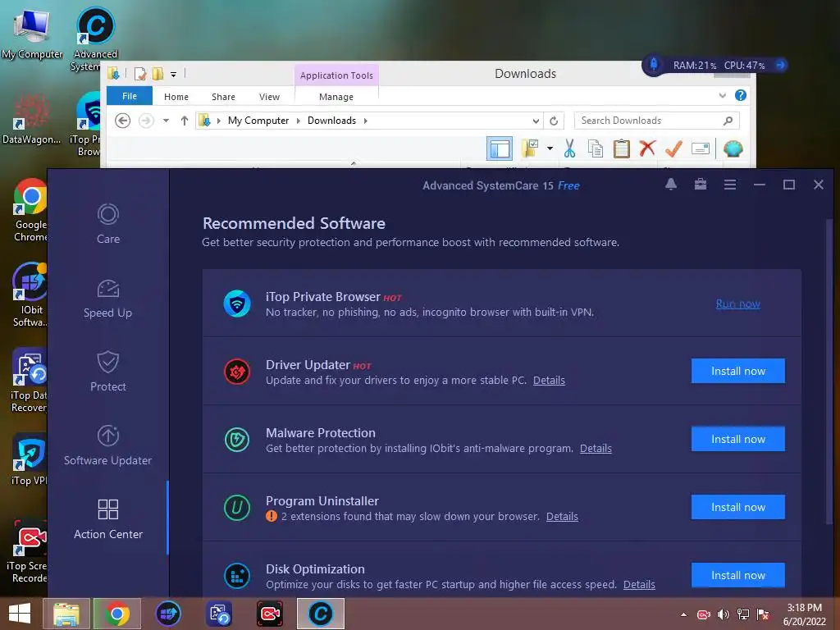840x630 pixels.
Task: Switch to the Share ribbon tab
Action: [223, 97]
